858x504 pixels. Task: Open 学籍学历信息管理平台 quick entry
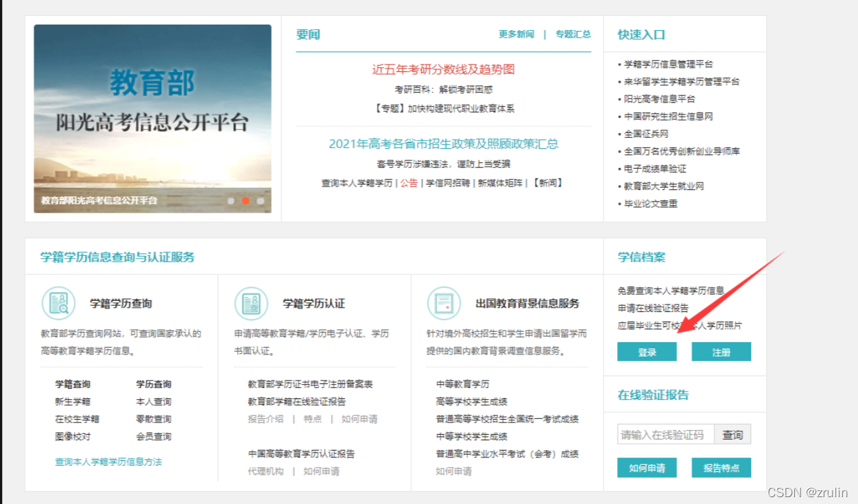point(669,64)
